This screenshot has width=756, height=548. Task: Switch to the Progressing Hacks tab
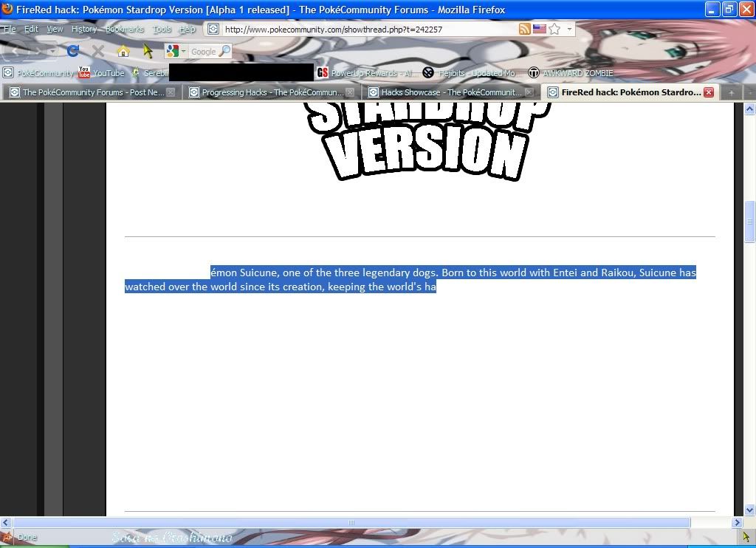pyautogui.click(x=271, y=92)
